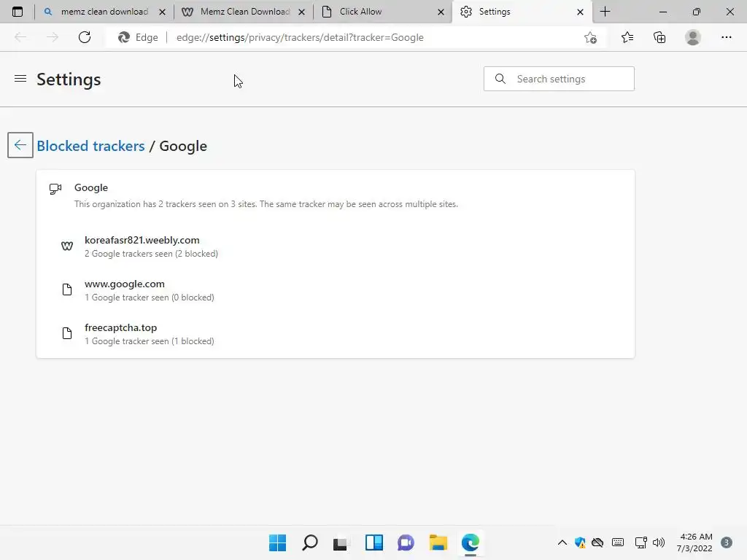Click the page icon beside freecaptcha.top
Image resolution: width=747 pixels, height=560 pixels.
point(67,333)
